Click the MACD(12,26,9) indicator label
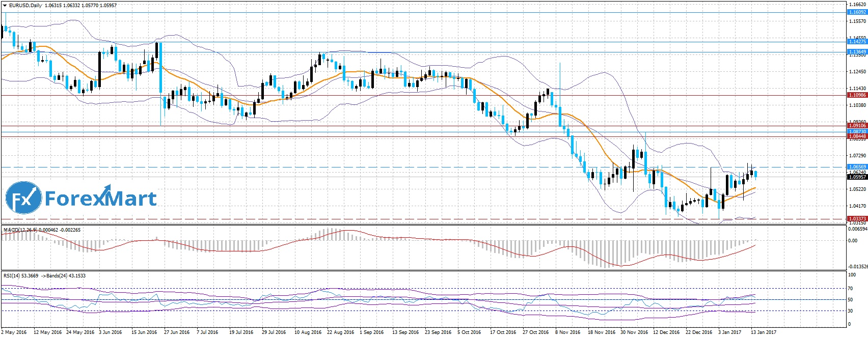The image size is (868, 338). point(20,230)
